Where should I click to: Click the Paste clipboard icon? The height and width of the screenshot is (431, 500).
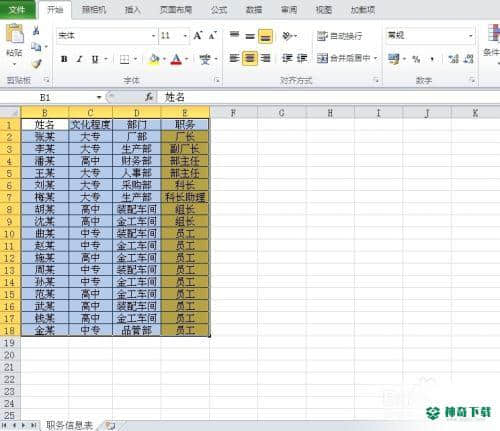pyautogui.click(x=15, y=34)
